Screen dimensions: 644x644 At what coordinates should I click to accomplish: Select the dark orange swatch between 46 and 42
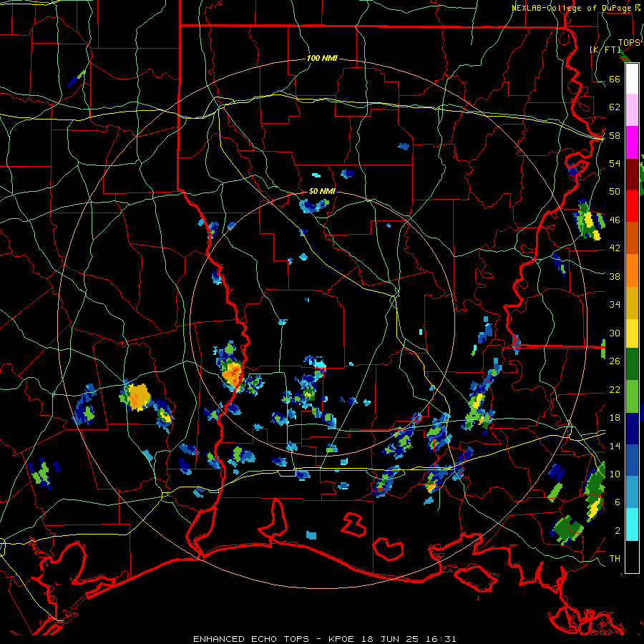click(x=632, y=238)
